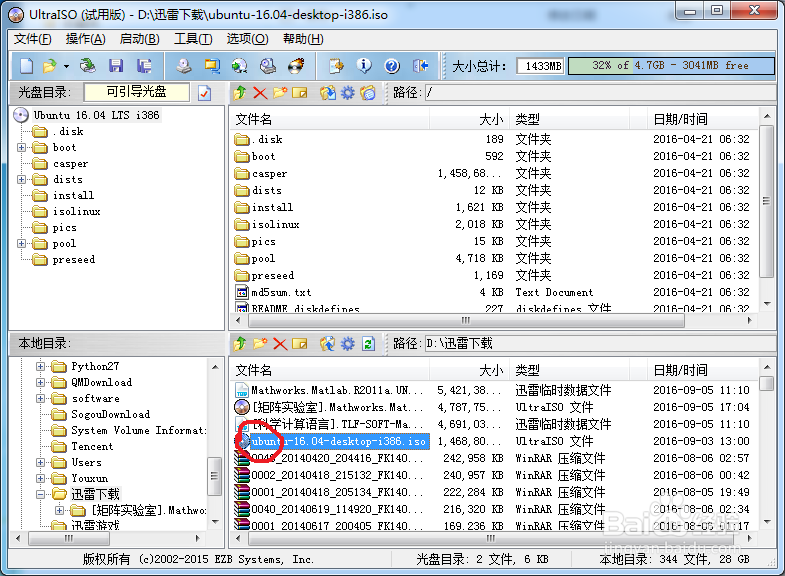The image size is (785, 576).
Task: Open the 帮助(H) menu
Action: point(303,39)
